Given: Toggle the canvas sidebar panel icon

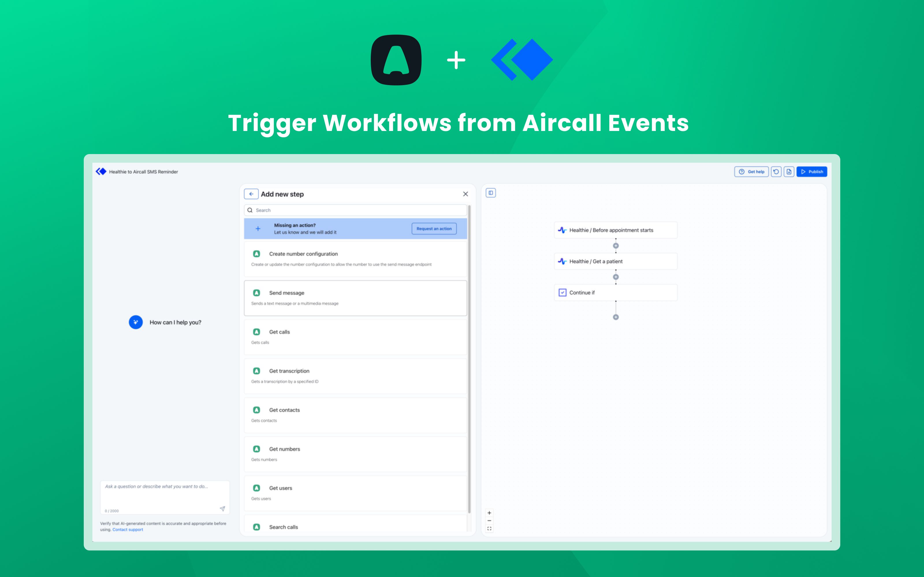Looking at the screenshot, I should (x=491, y=193).
